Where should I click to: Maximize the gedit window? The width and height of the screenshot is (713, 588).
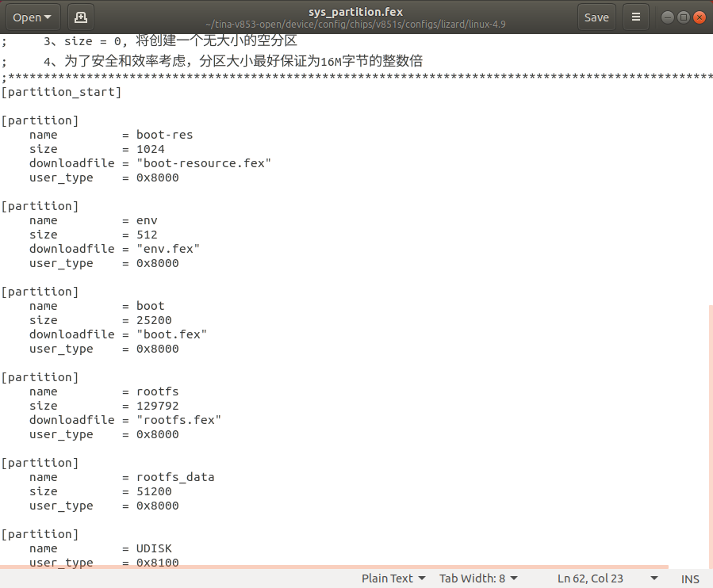pyautogui.click(x=683, y=17)
